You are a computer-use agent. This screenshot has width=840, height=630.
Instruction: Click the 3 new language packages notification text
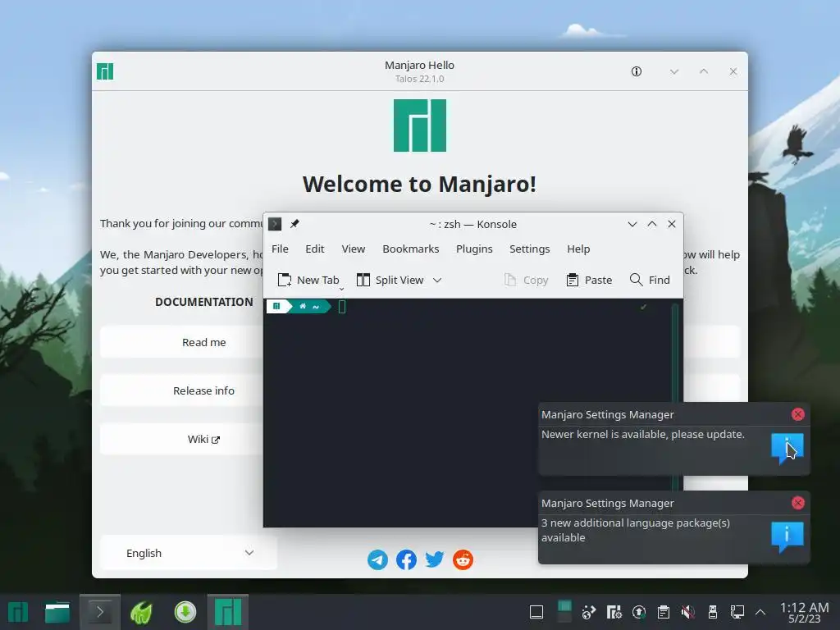[636, 530]
